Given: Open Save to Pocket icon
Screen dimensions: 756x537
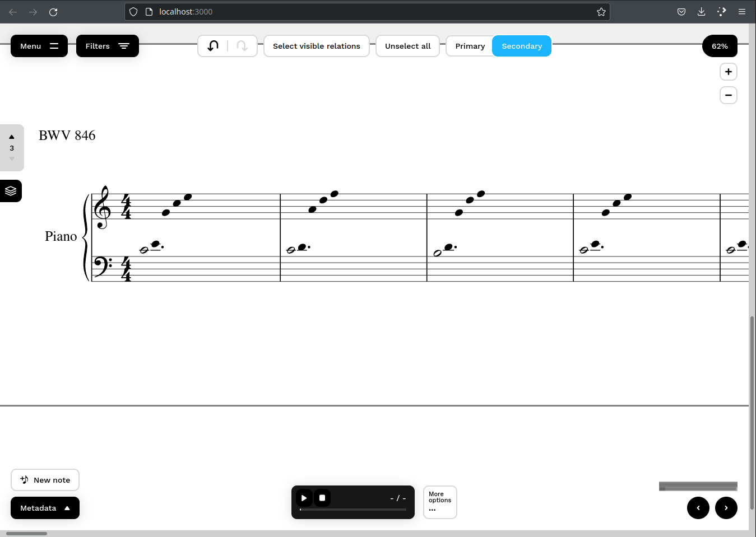Looking at the screenshot, I should tap(681, 12).
